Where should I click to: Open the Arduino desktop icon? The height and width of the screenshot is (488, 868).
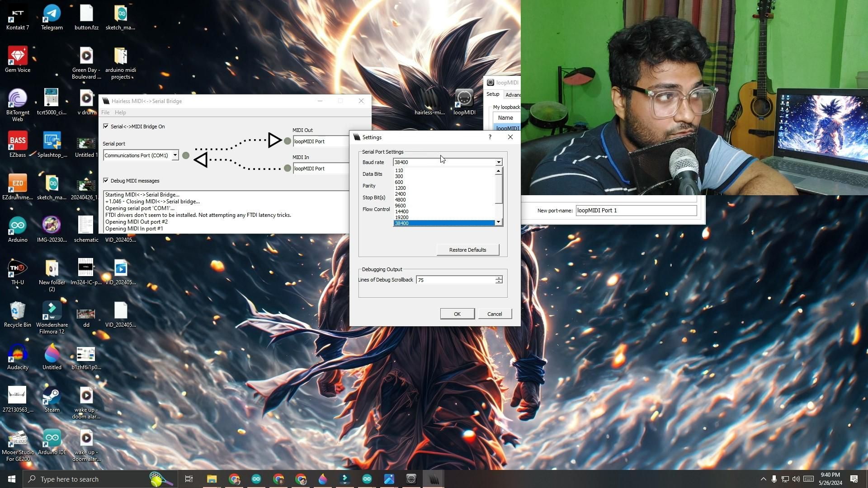tap(18, 225)
